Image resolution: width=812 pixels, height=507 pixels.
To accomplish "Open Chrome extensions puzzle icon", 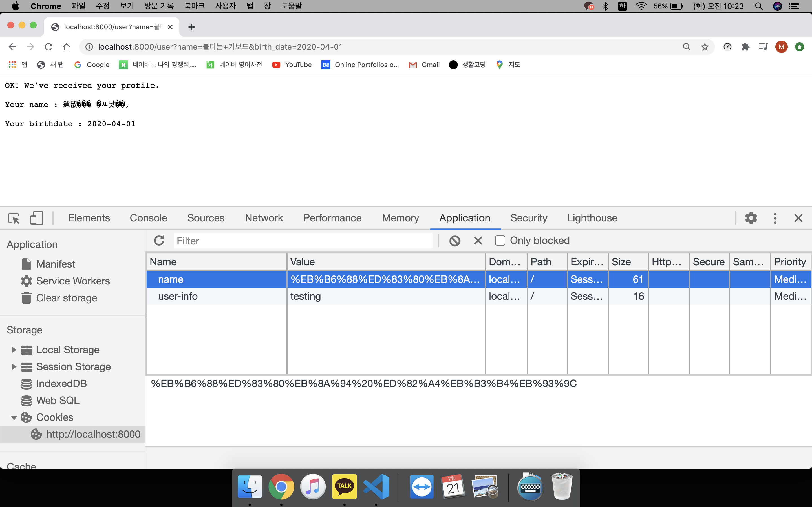I will [745, 47].
